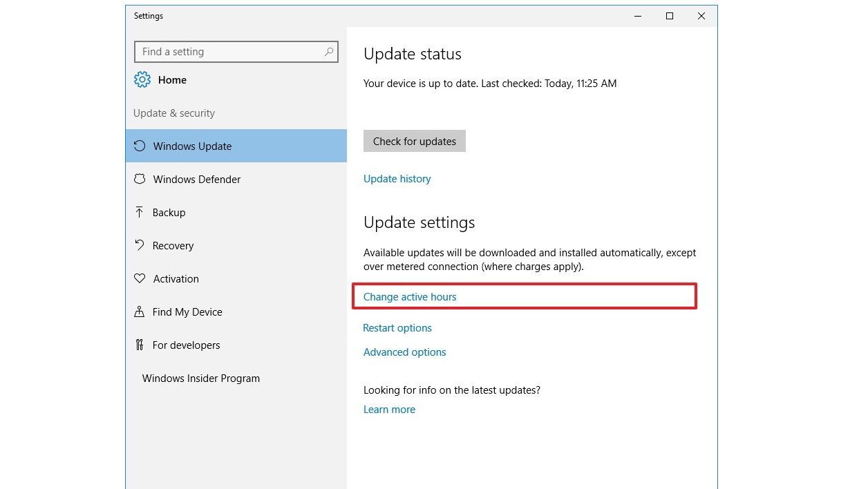Open the Windows Defender section
Viewport: 868px width, 489px height.
[x=236, y=179]
